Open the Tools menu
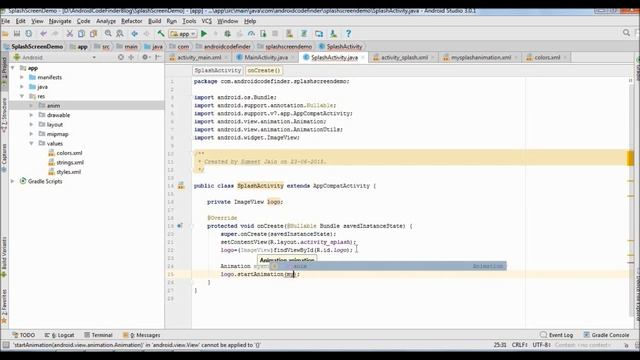Screen dimensions: 640x360 coord(189,21)
